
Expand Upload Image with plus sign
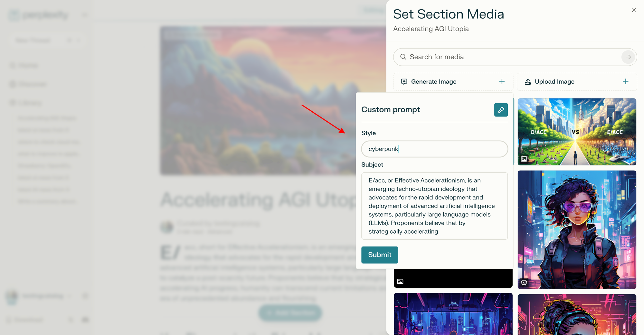625,81
